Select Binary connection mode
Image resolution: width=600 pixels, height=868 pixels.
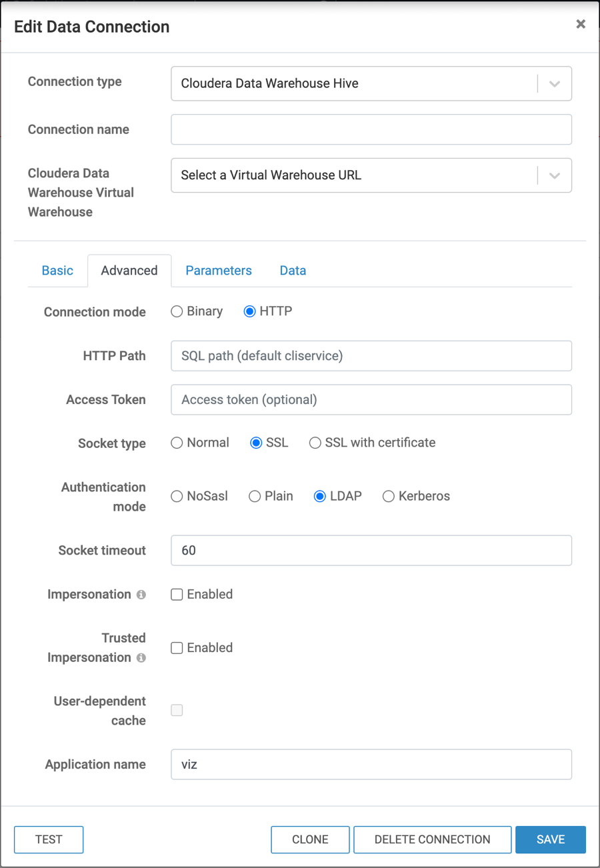click(177, 311)
